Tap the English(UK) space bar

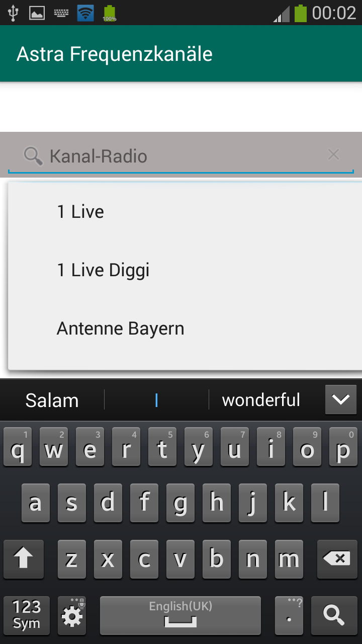[180, 616]
